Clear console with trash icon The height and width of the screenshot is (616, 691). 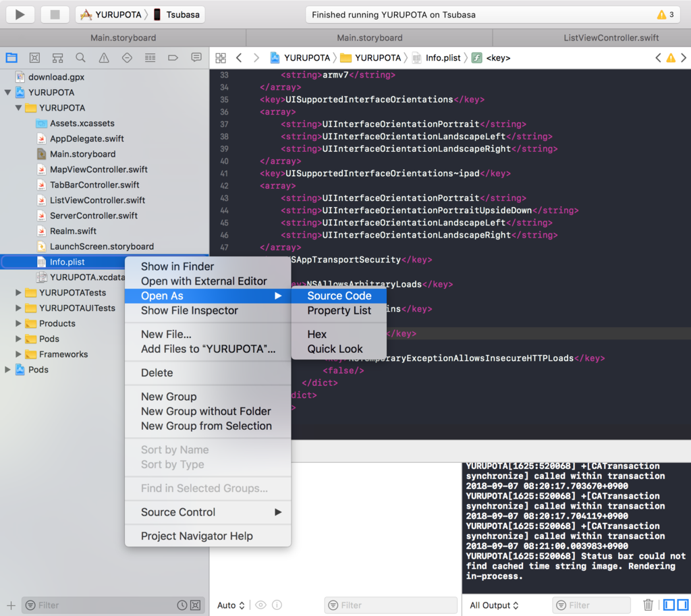click(648, 605)
